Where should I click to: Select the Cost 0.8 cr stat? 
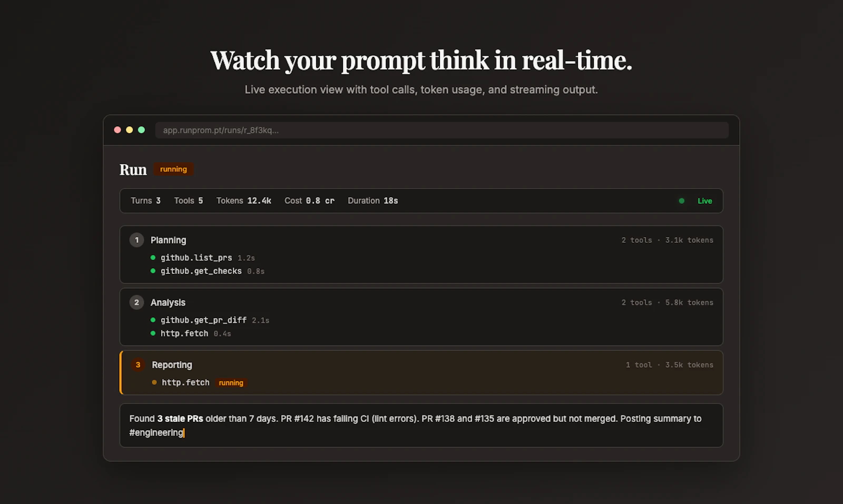pyautogui.click(x=309, y=201)
